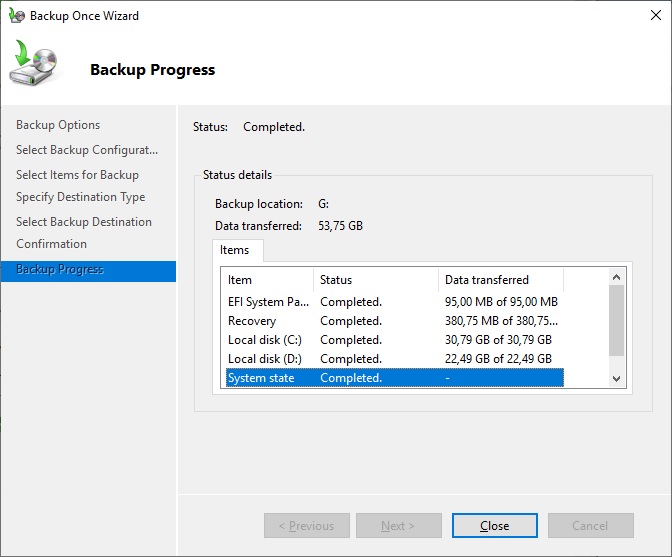
Task: Select the EFI System Partition row
Action: (x=268, y=302)
